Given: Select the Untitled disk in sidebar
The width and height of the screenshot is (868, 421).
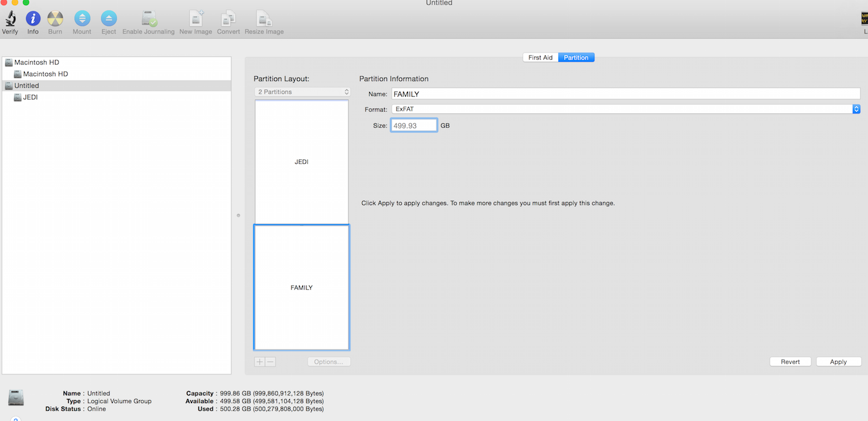Looking at the screenshot, I should [x=116, y=86].
